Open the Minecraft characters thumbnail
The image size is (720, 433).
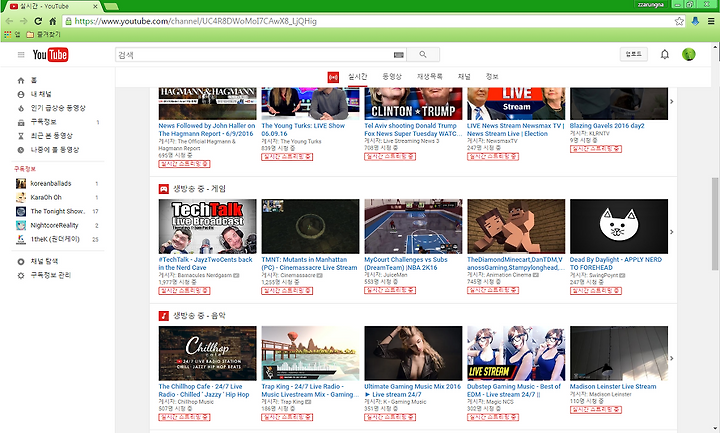[516, 226]
